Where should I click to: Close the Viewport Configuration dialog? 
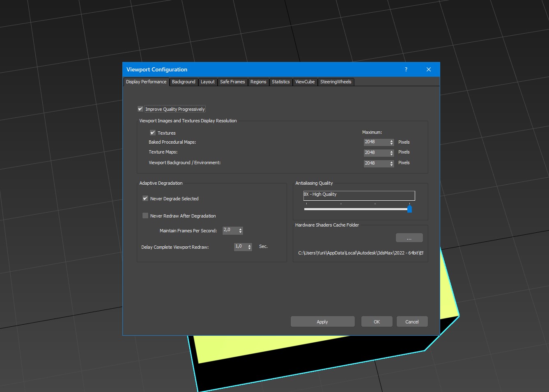click(x=428, y=69)
